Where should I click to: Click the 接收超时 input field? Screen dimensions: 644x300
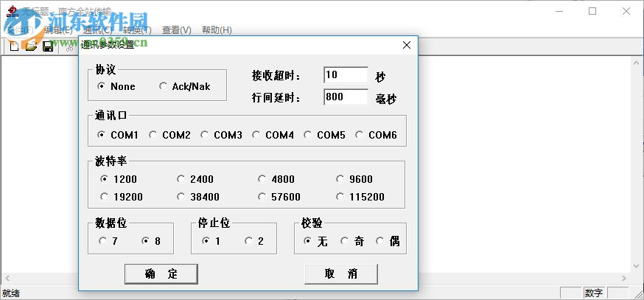point(346,75)
